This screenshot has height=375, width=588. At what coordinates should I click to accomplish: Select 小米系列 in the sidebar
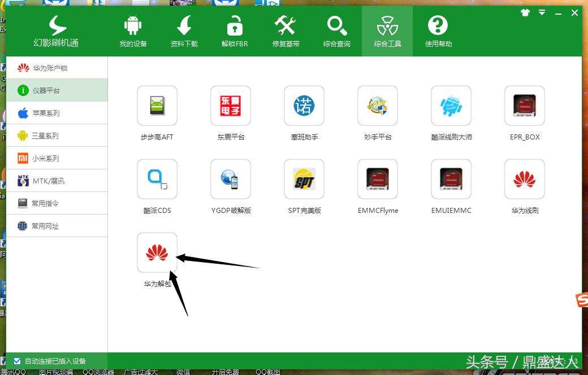[57, 158]
